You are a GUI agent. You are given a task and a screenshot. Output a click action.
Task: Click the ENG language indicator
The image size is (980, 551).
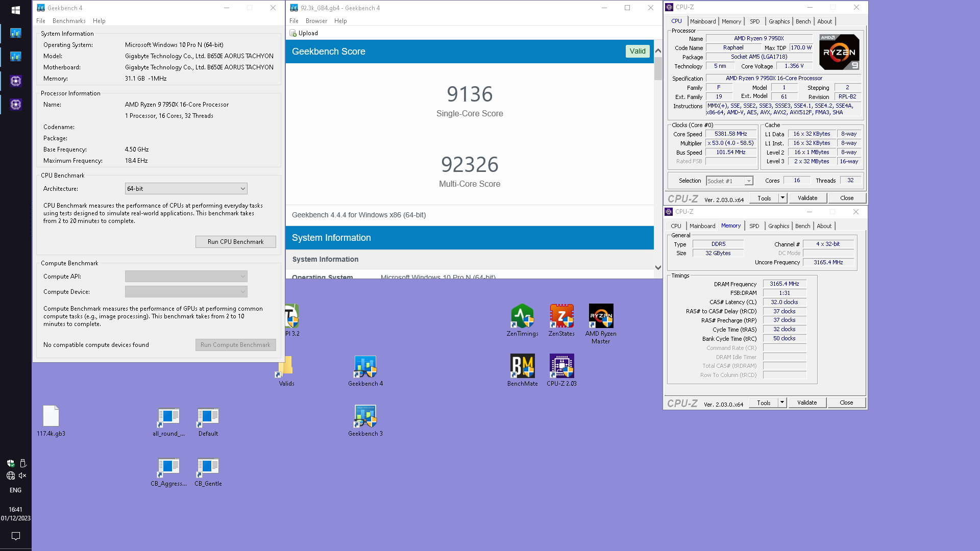coord(16,490)
